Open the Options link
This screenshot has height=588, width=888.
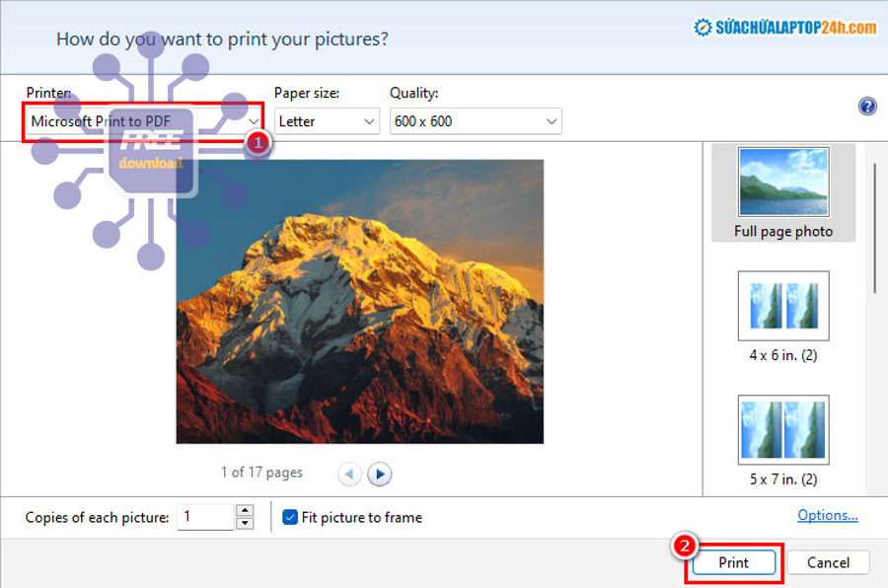point(828,515)
